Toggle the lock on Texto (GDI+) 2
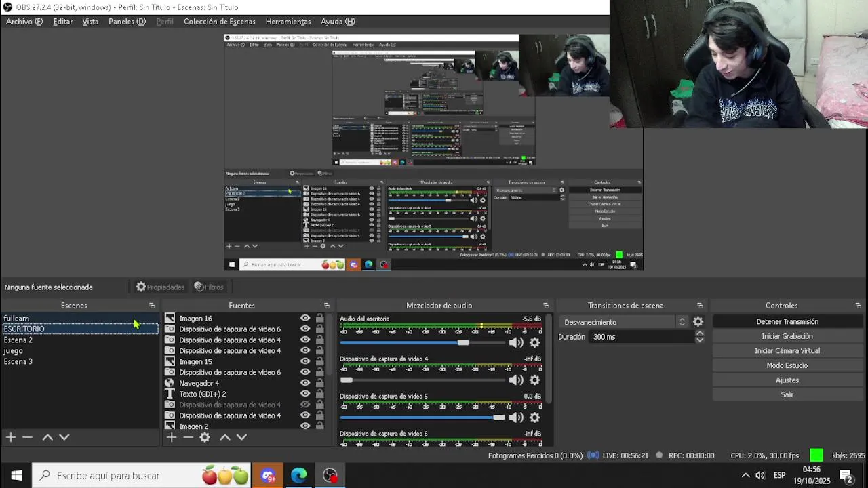 [319, 394]
